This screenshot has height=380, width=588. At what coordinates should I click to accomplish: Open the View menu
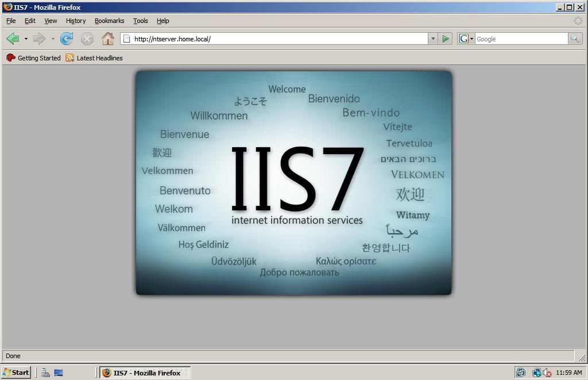point(51,21)
